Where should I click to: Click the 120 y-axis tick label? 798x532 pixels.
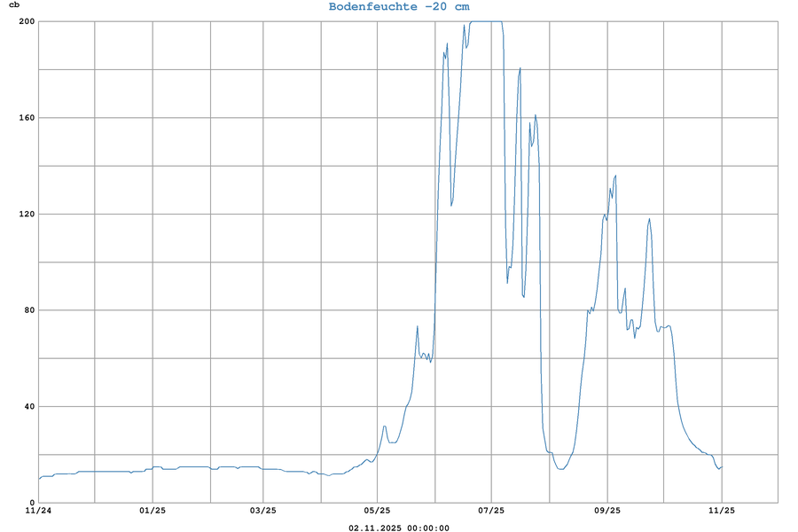point(25,214)
